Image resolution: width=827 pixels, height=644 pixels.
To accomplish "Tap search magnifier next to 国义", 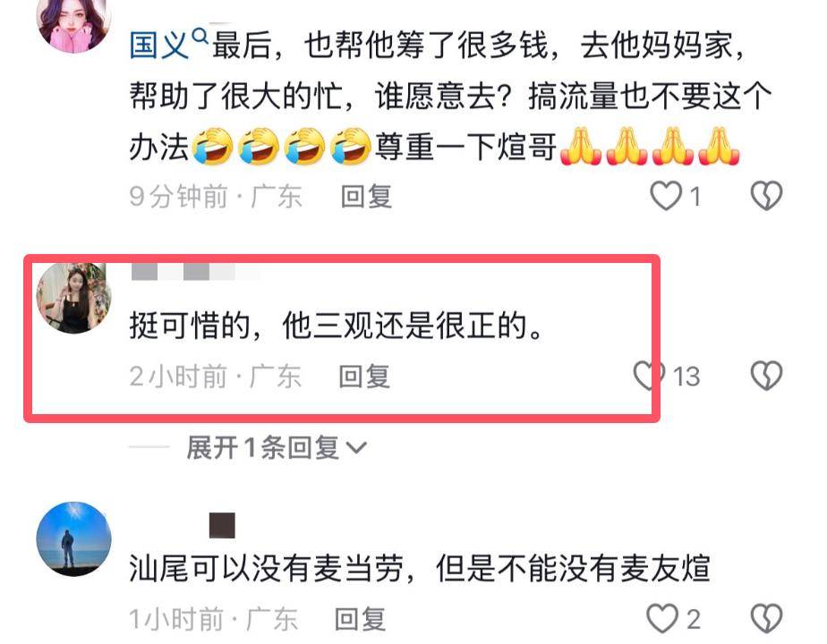I will tap(200, 37).
